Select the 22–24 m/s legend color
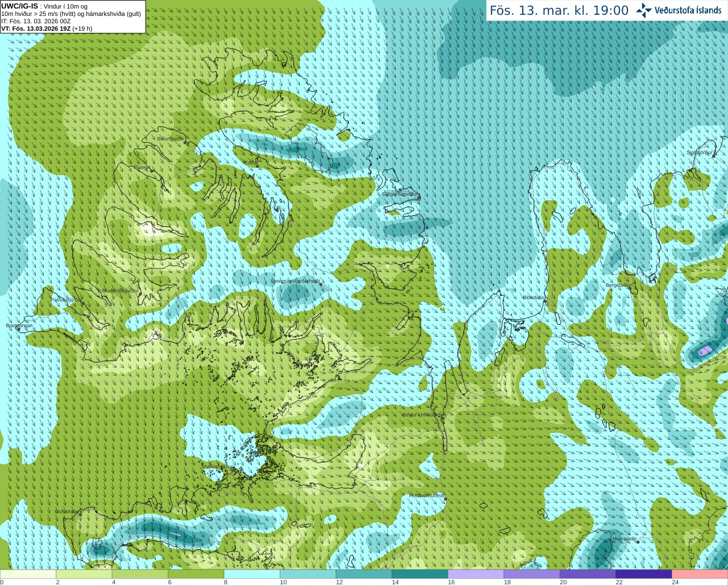The height and width of the screenshot is (586, 728). [644, 574]
